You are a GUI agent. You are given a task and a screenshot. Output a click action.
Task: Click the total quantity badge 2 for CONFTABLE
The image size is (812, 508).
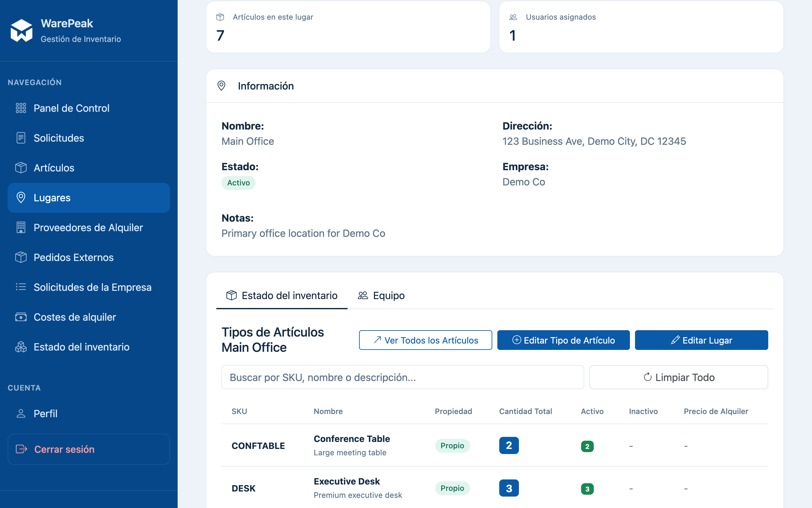509,445
